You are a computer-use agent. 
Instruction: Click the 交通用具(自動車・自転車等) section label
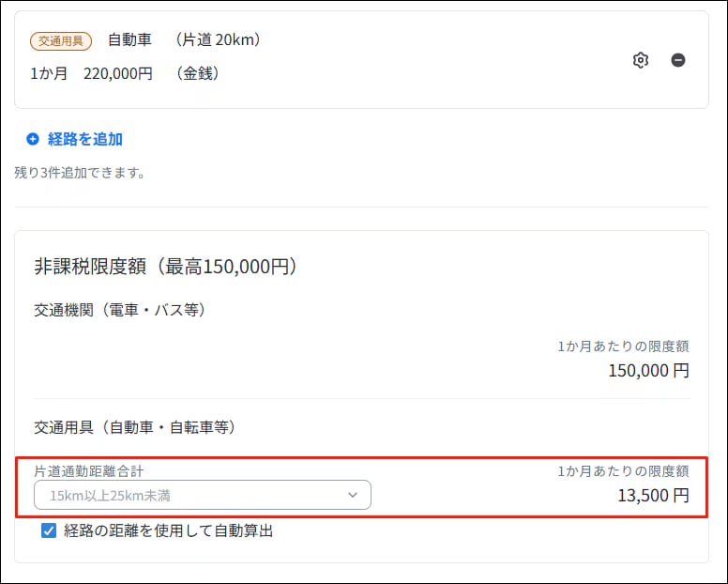(134, 427)
